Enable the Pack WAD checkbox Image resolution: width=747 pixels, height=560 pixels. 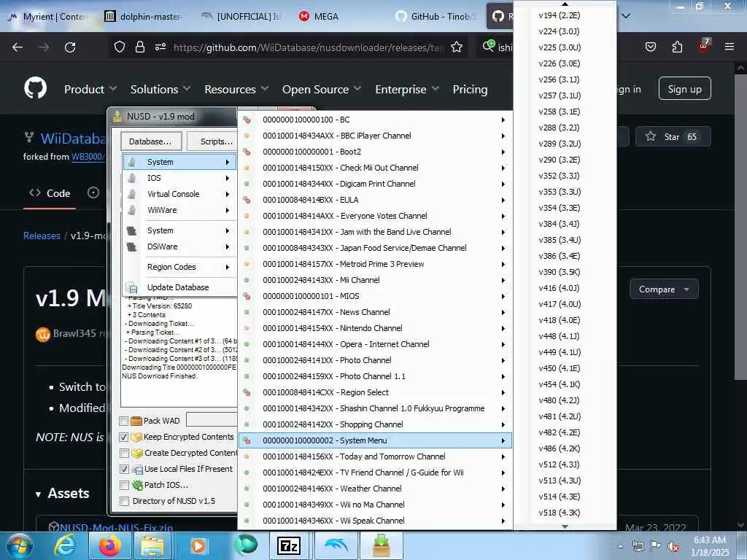(x=124, y=421)
